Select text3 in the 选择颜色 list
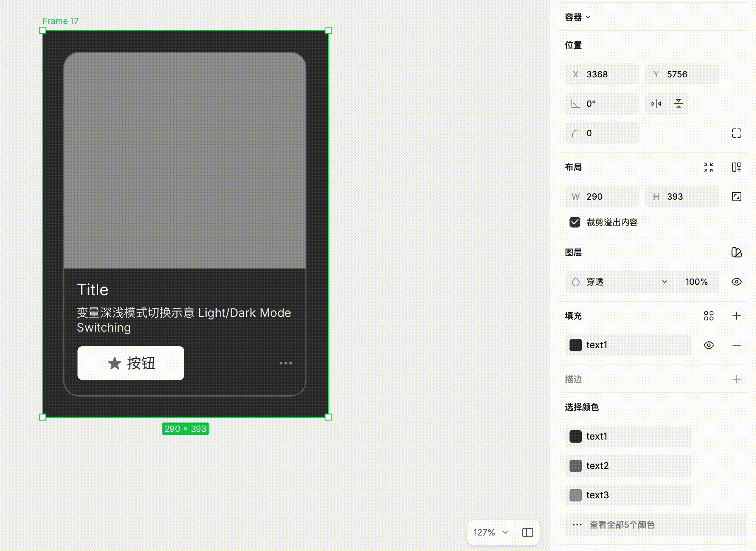Screen dimensions: 756x551 point(628,495)
